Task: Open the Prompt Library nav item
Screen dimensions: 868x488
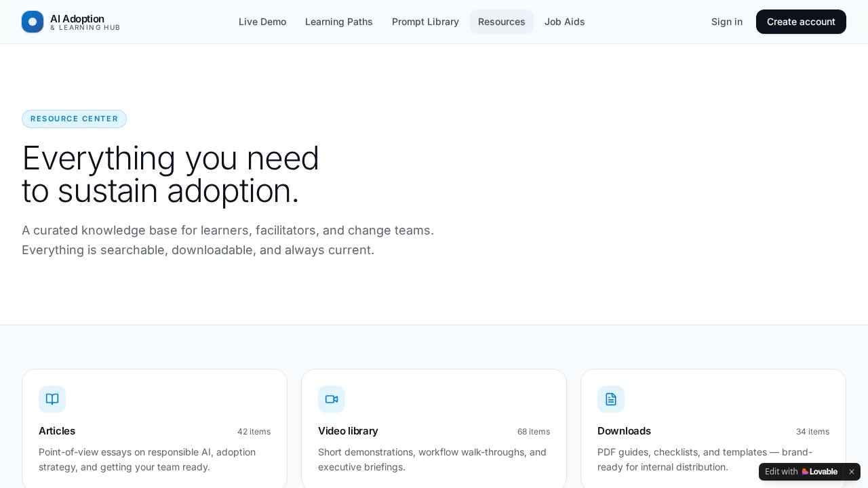Action: point(425,22)
